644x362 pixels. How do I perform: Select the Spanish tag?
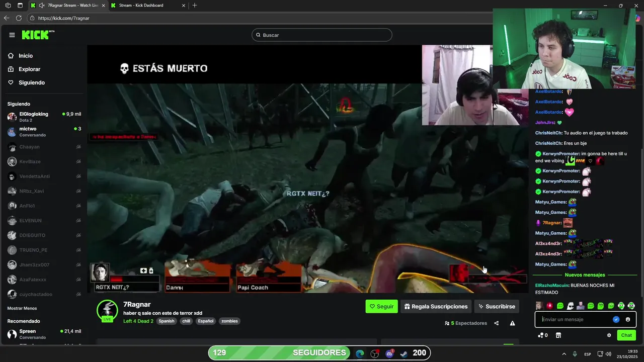167,321
